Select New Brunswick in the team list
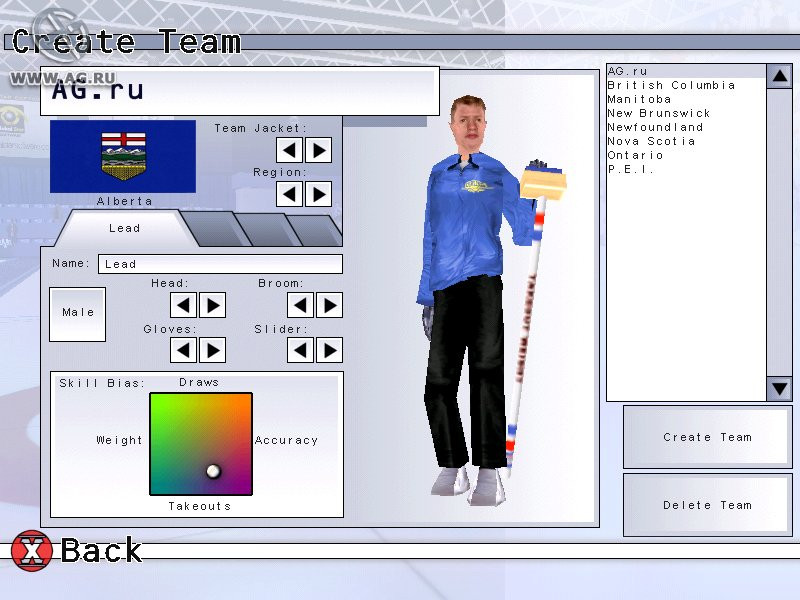 point(686,113)
